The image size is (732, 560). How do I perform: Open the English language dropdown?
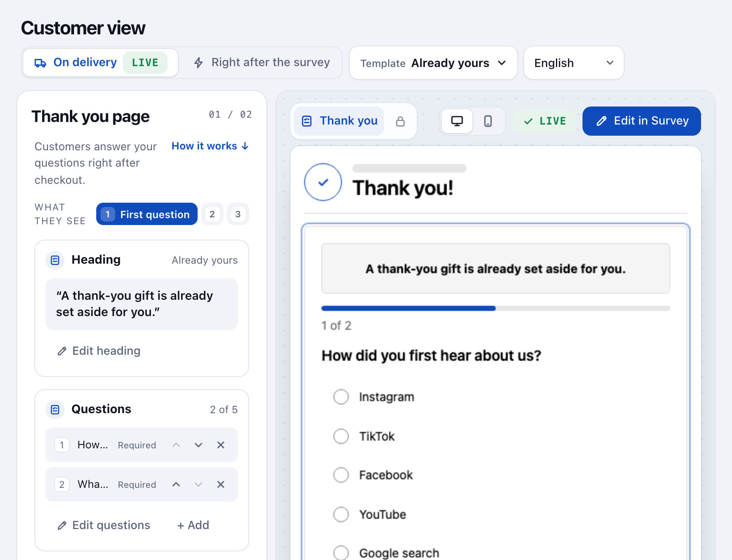click(x=574, y=63)
